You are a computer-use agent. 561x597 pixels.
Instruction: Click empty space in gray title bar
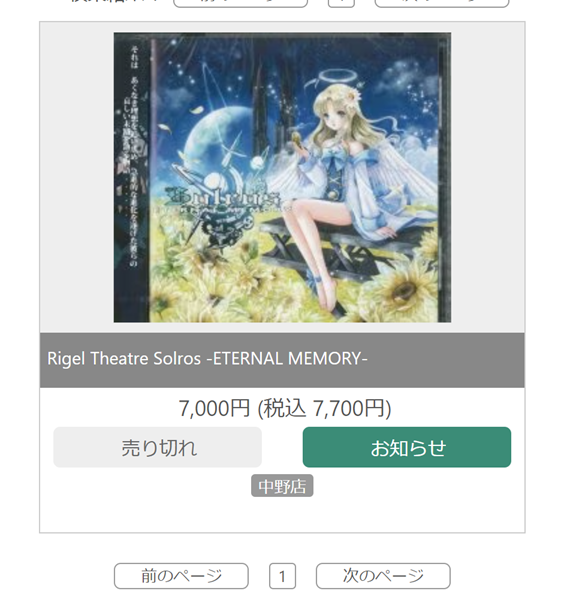[446, 360]
